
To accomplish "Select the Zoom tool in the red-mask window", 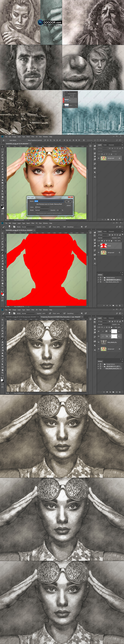I will (2, 286).
